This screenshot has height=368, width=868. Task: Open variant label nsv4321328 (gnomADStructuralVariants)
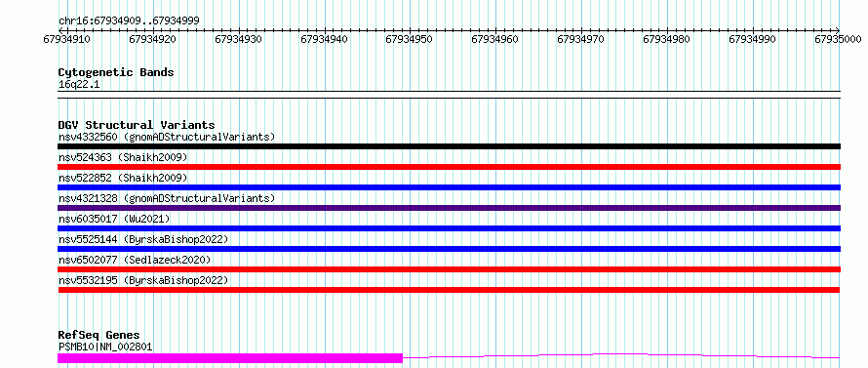tap(167, 198)
